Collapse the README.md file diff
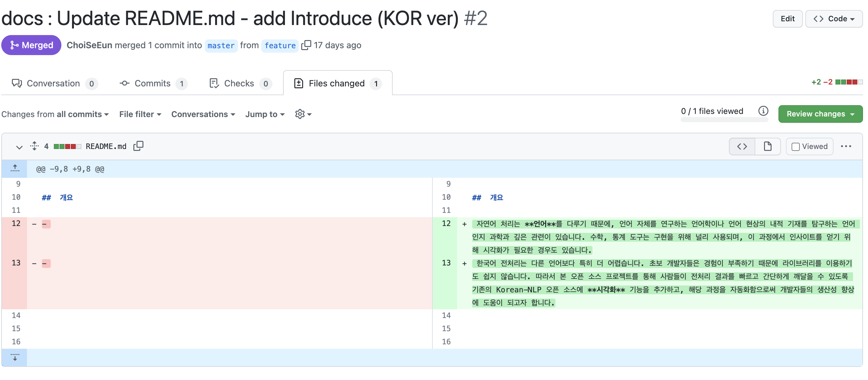The image size is (868, 380). [19, 147]
